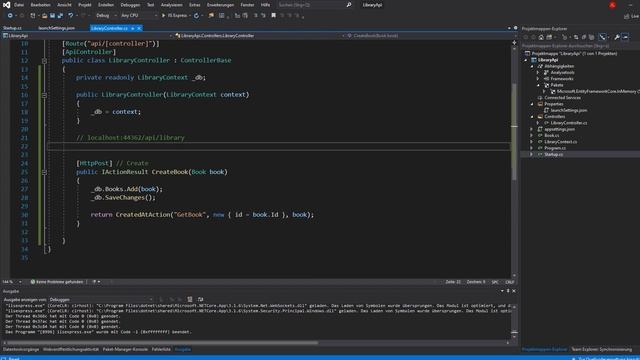Expand the Frameworks node

pos(538,79)
